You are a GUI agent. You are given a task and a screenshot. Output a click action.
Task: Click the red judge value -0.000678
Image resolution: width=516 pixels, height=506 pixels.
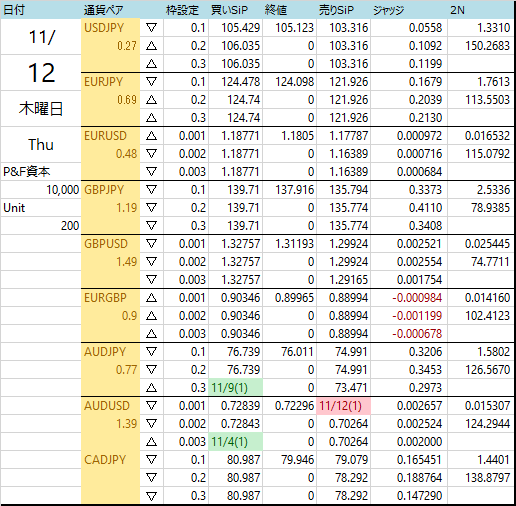click(x=417, y=334)
